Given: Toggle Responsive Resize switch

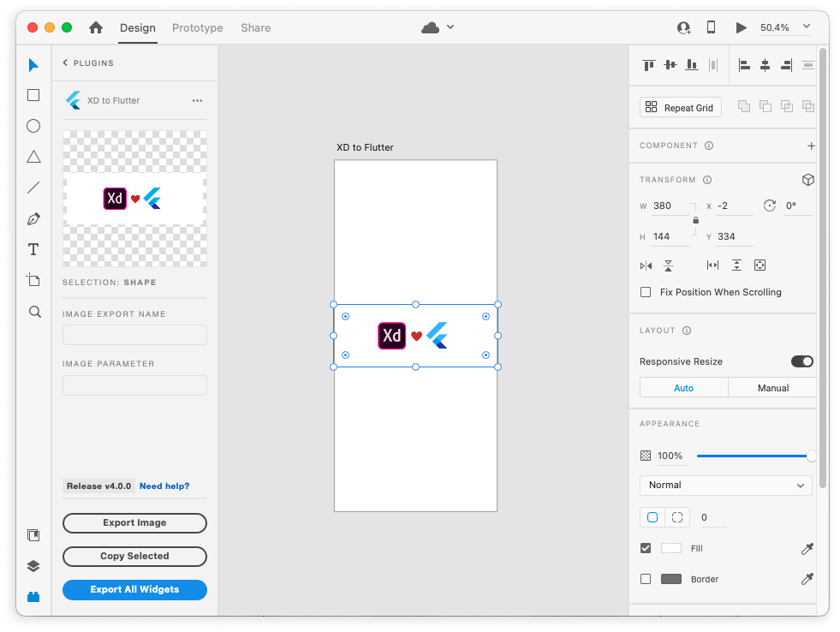Looking at the screenshot, I should 802,361.
